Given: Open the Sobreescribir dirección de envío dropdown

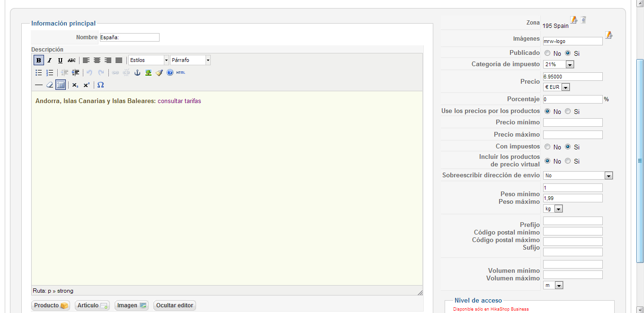Looking at the screenshot, I should (x=608, y=175).
